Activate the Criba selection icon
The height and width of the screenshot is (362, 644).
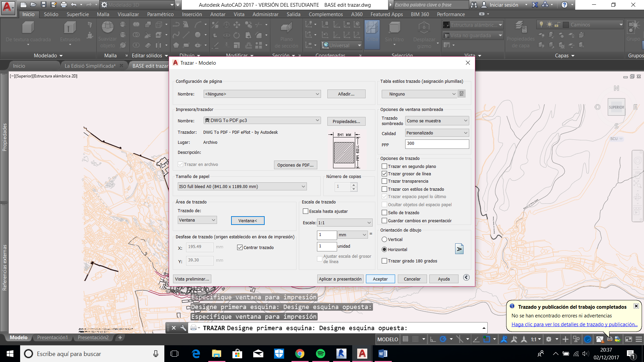point(372,34)
